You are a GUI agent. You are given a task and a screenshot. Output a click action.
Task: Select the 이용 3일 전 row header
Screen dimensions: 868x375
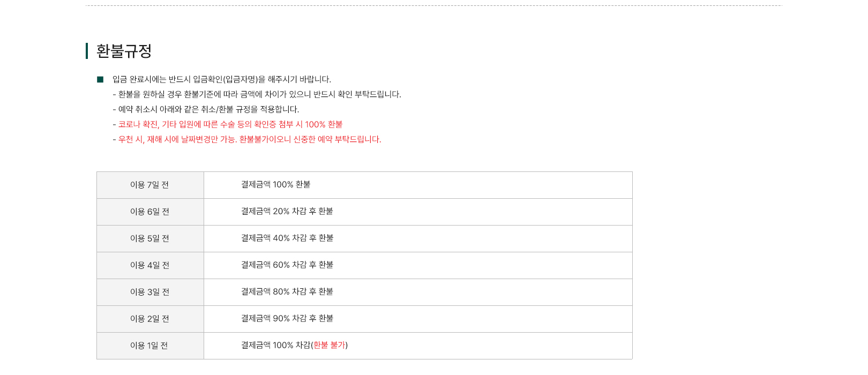point(149,292)
